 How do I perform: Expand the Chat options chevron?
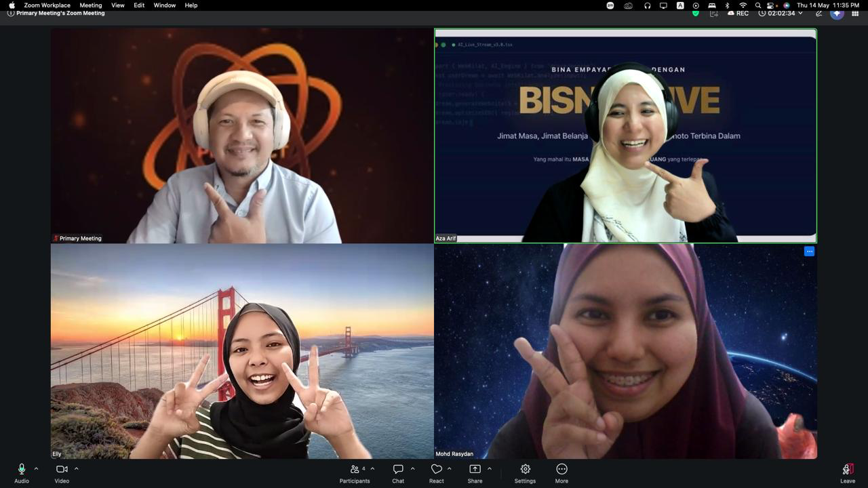coord(412,468)
